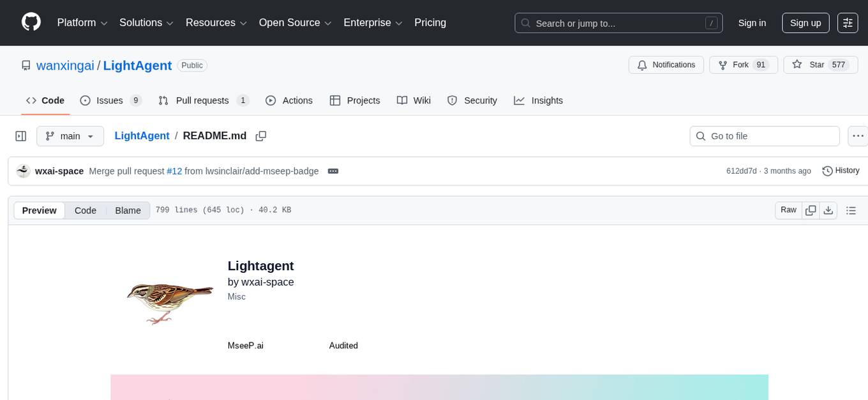Expand the Open Source menu
The height and width of the screenshot is (400, 868).
pos(294,22)
